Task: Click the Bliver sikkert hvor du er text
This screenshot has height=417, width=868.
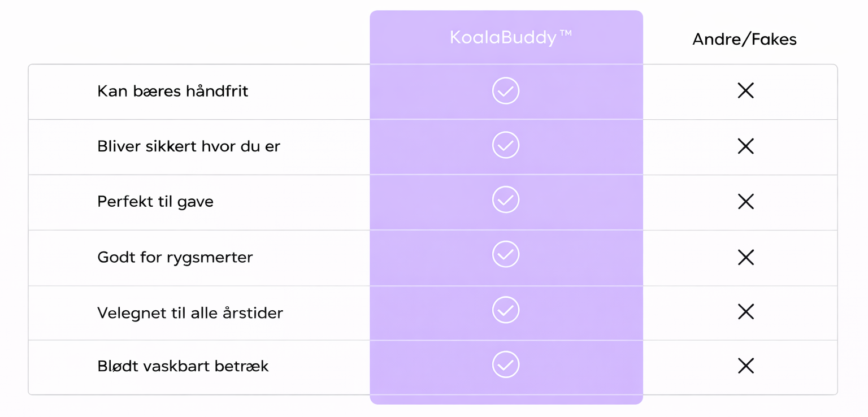Action: (189, 146)
